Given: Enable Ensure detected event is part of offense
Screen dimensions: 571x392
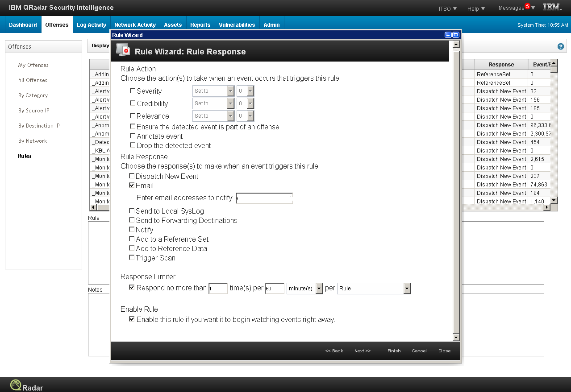Looking at the screenshot, I should (x=133, y=127).
